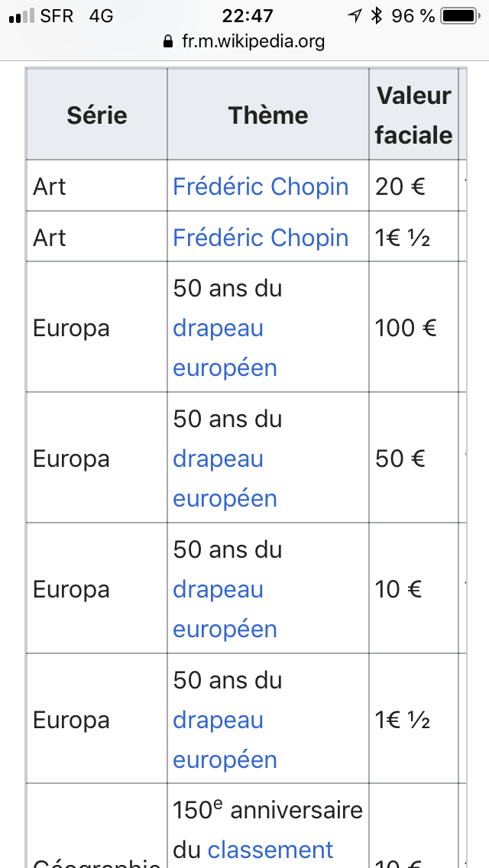This screenshot has width=489, height=868.
Task: Tap the location arrow icon
Action: [x=355, y=16]
